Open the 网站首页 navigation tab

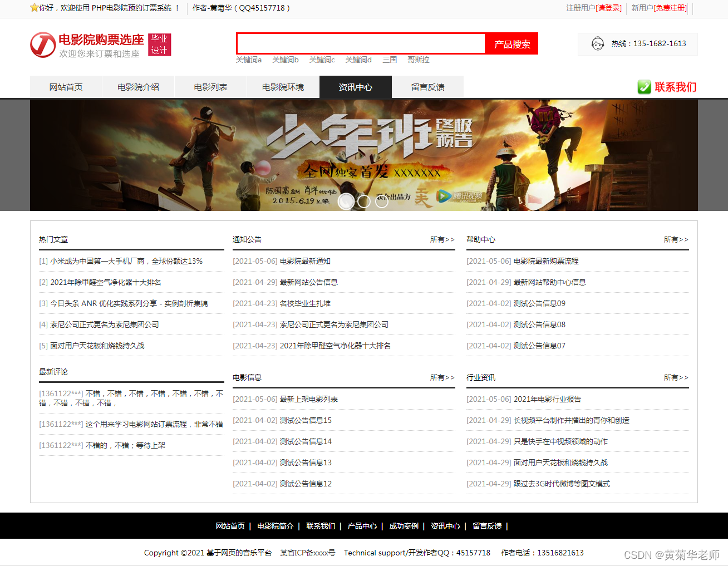coord(66,87)
